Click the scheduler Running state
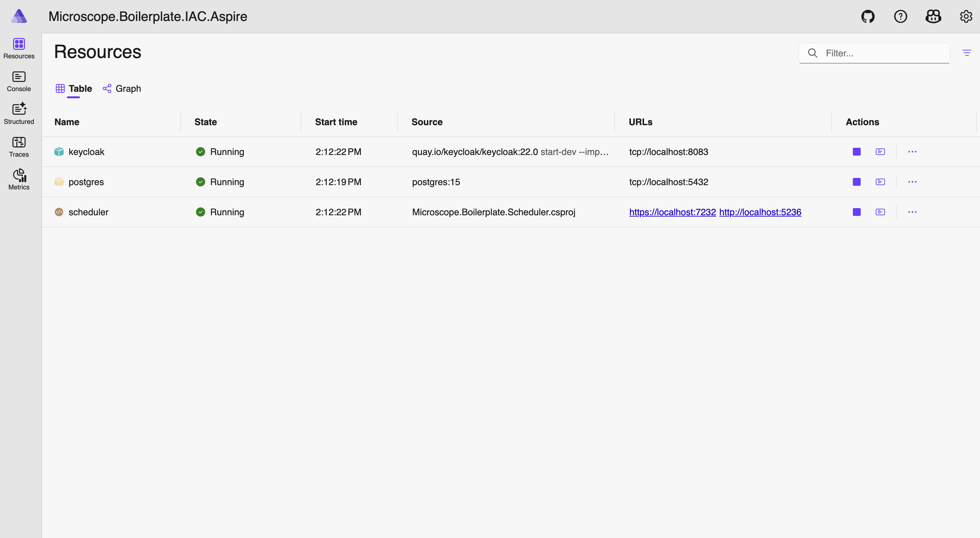The image size is (980, 538). tap(220, 212)
